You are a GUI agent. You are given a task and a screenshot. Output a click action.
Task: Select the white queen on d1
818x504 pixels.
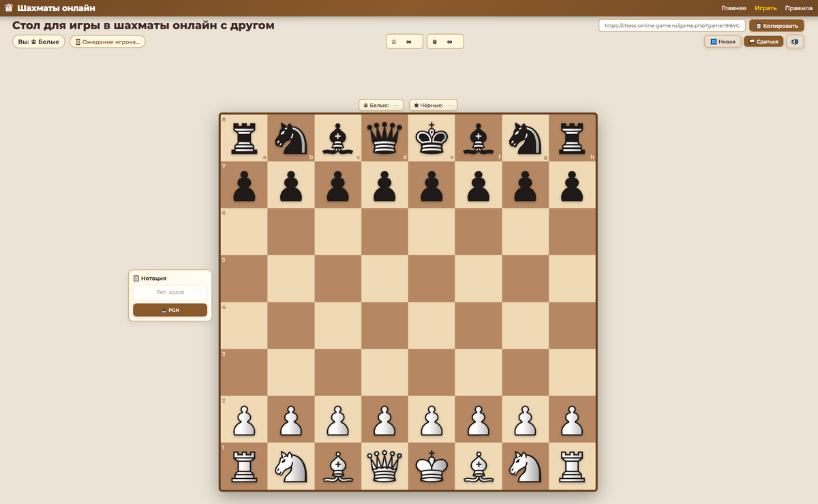coord(385,466)
